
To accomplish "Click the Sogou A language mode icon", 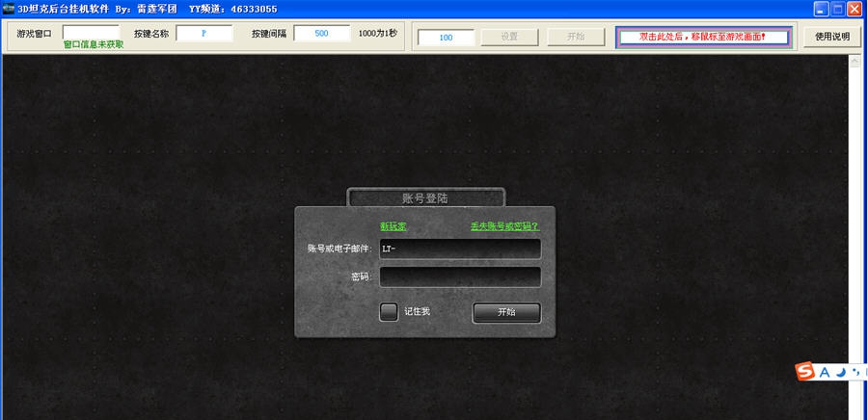I will [x=825, y=373].
